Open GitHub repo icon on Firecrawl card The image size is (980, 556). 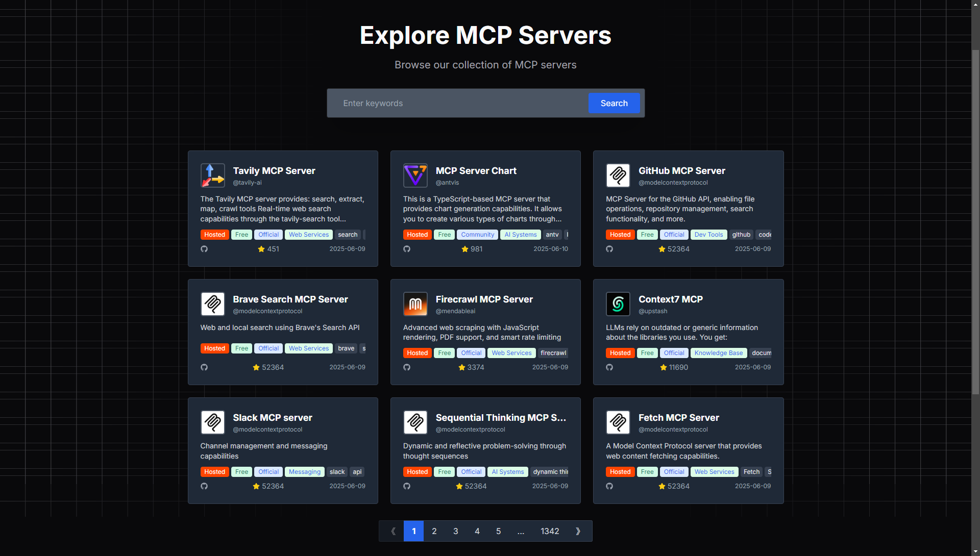407,367
